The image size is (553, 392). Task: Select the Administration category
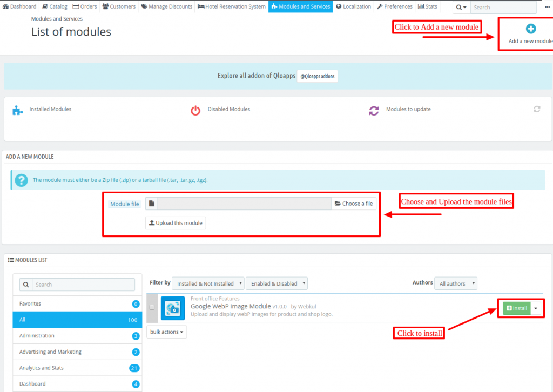pos(77,336)
